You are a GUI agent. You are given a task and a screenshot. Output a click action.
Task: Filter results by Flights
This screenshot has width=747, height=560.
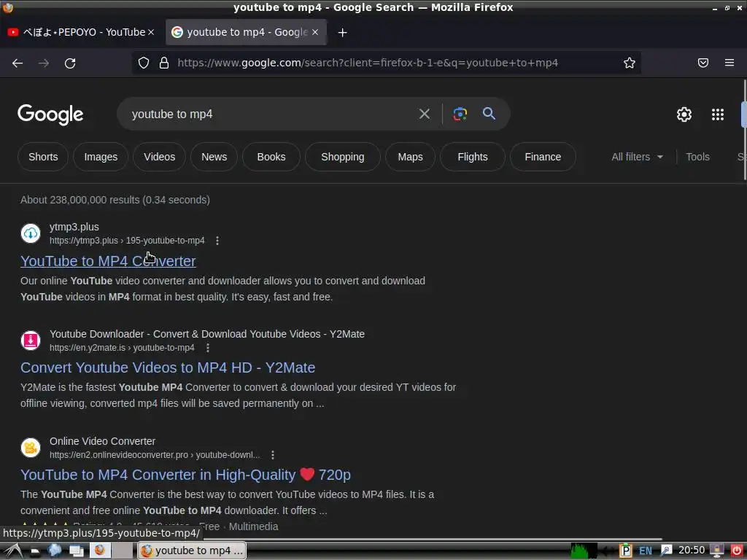pyautogui.click(x=473, y=157)
